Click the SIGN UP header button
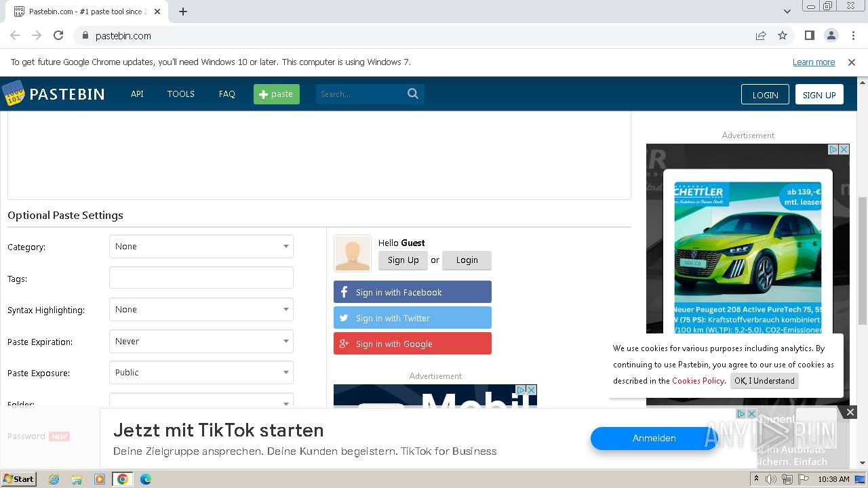868x488 pixels. (x=819, y=94)
